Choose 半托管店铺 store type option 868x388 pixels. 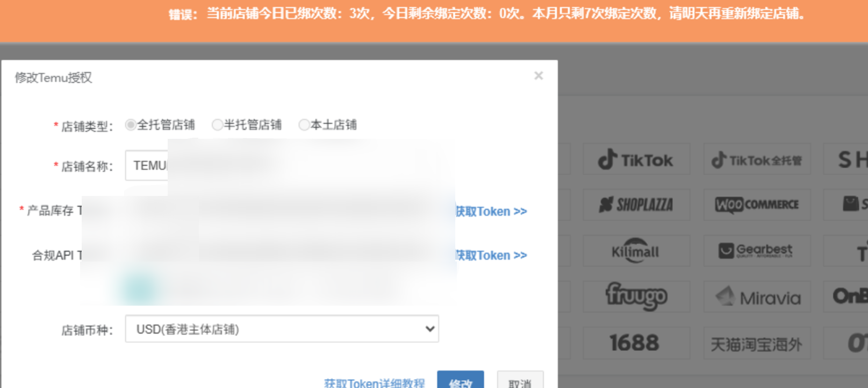217,125
